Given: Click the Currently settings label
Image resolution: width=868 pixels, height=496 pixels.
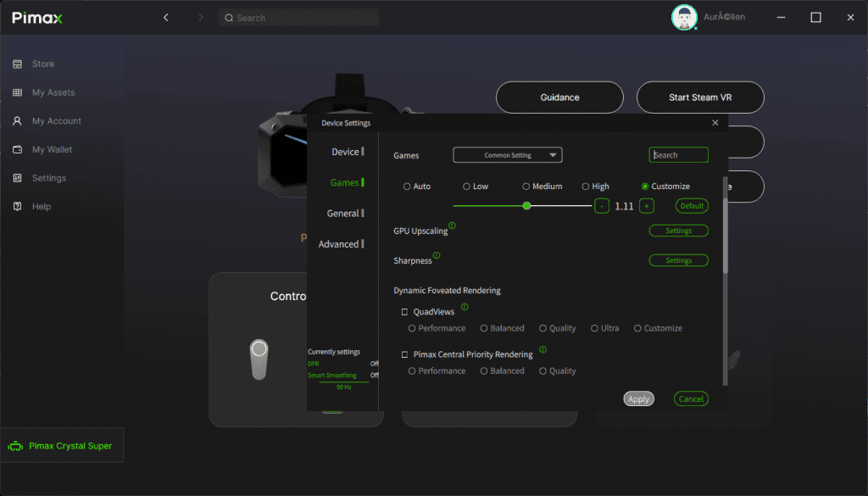Looking at the screenshot, I should click(334, 352).
